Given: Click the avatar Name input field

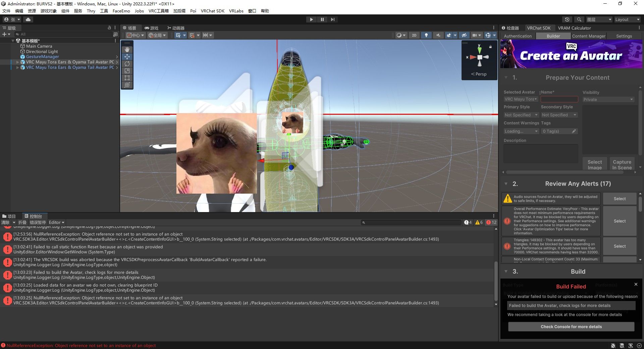Looking at the screenshot, I should [x=559, y=99].
